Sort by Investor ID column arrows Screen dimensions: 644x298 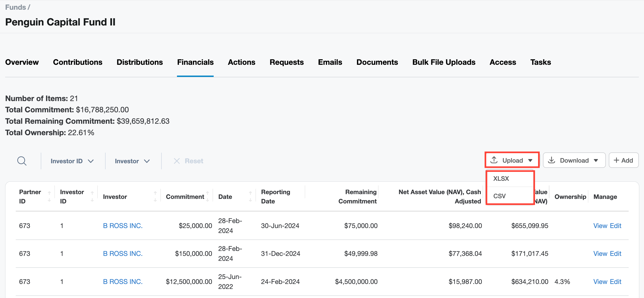(92, 197)
